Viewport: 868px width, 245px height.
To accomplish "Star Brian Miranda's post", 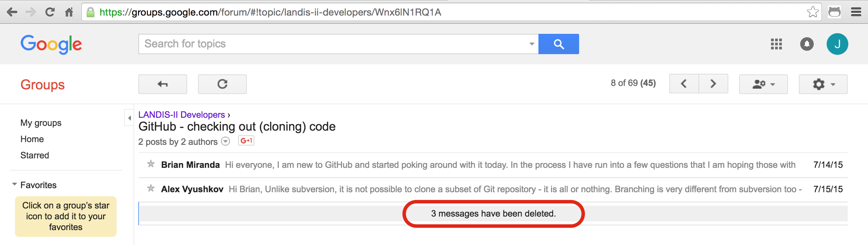I will tap(151, 164).
